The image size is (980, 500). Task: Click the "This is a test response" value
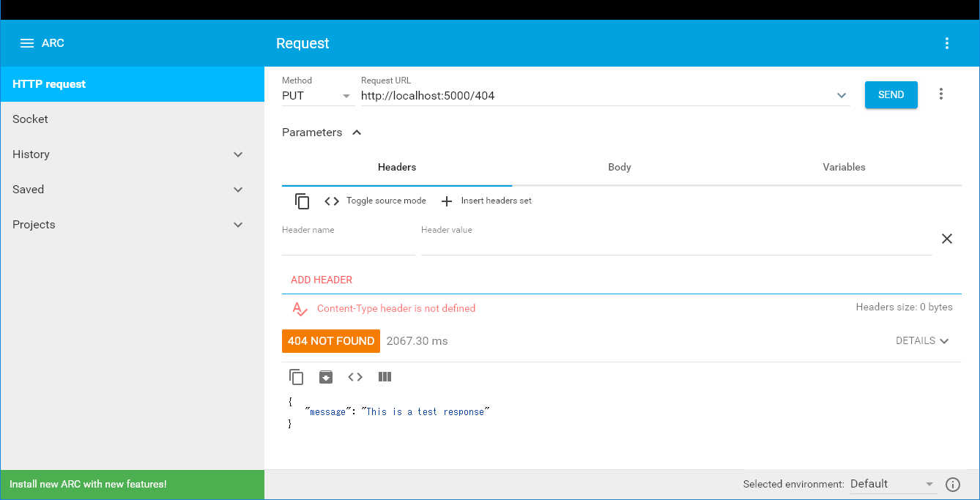(x=425, y=412)
